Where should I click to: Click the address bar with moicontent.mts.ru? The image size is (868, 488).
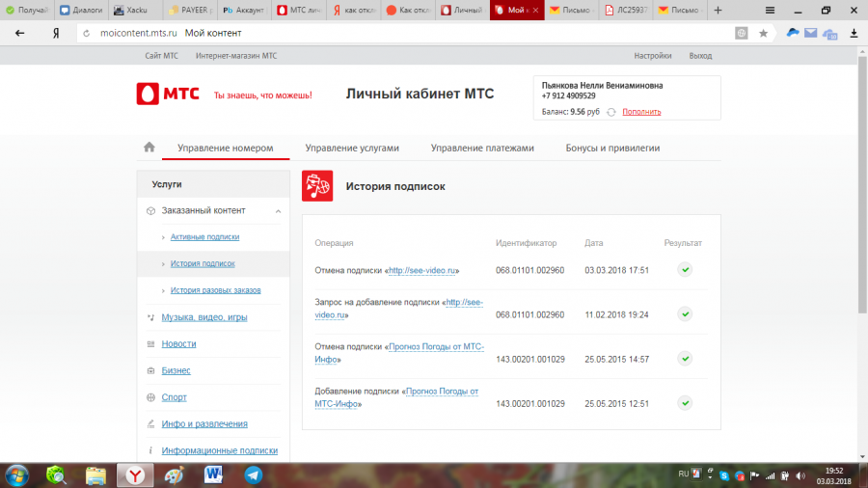404,33
